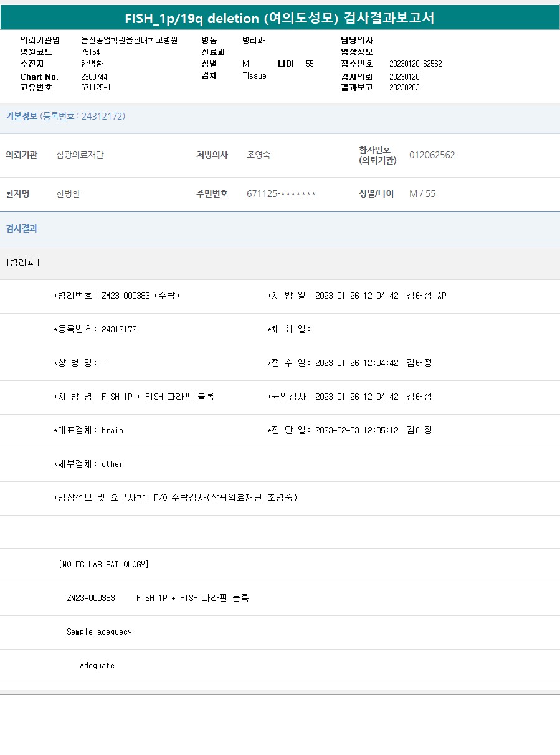560x755 pixels.
Task: Select the 접수번호 value 20230120-62562
Action: [x=415, y=64]
